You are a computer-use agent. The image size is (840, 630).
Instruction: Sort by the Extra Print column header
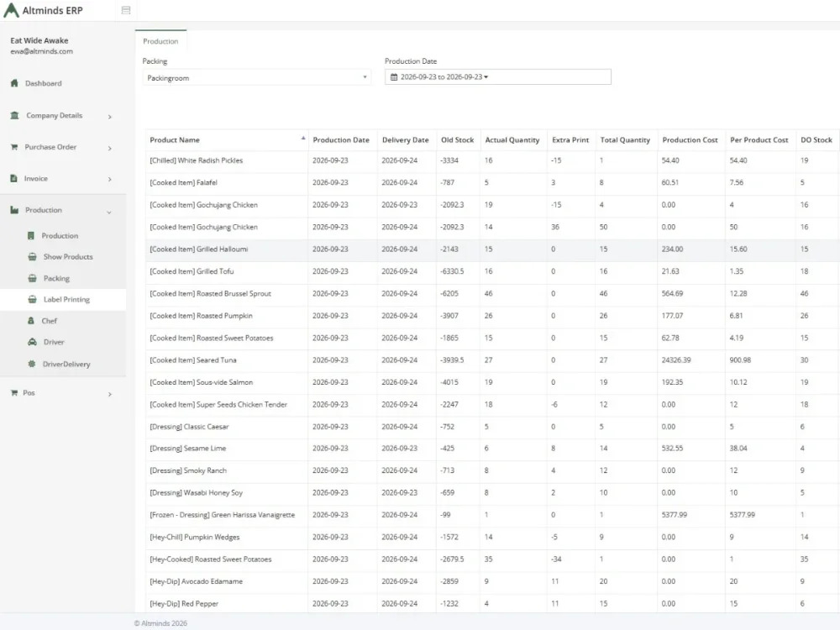pos(570,139)
